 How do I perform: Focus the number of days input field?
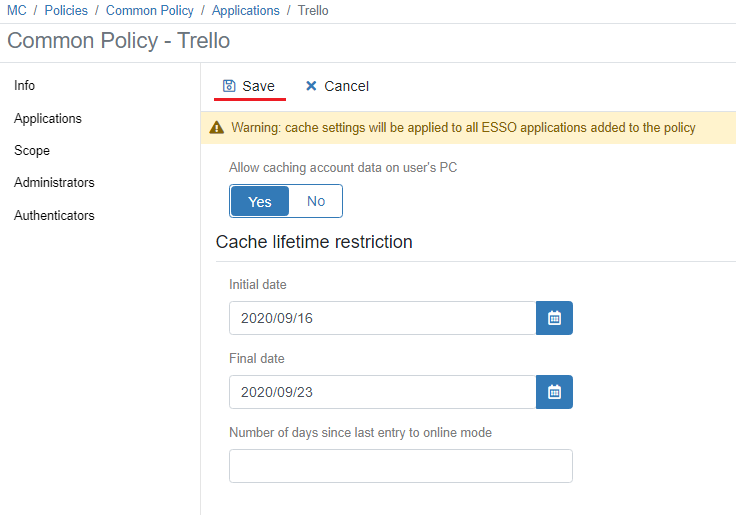point(400,466)
